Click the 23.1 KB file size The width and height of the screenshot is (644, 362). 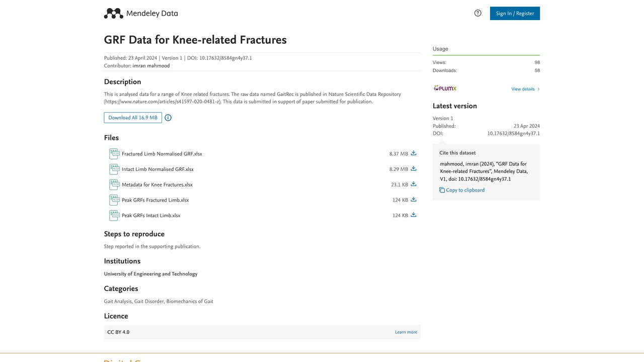399,185
